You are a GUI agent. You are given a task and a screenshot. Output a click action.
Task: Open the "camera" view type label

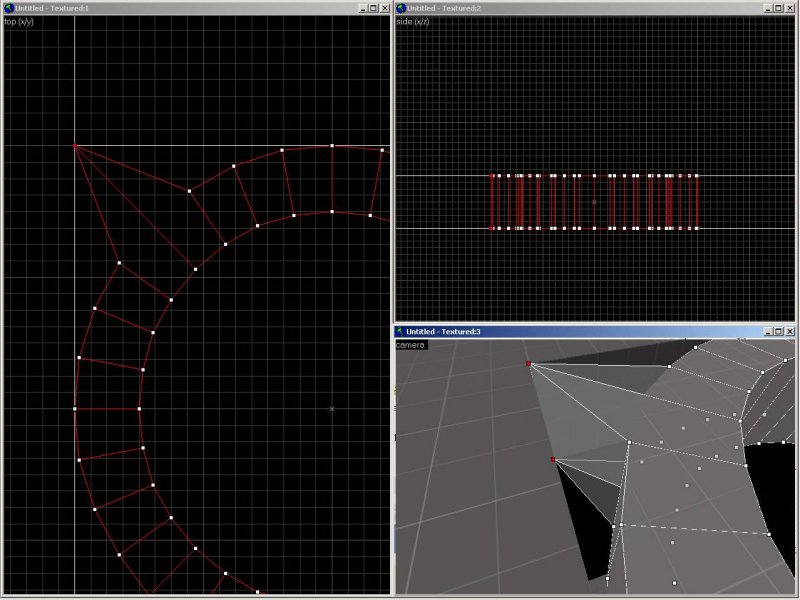pos(411,345)
